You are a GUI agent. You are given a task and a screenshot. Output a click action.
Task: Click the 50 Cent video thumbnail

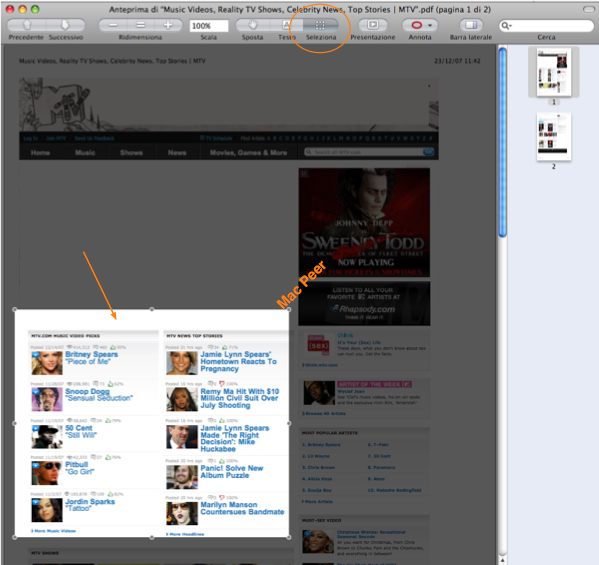tap(47, 436)
